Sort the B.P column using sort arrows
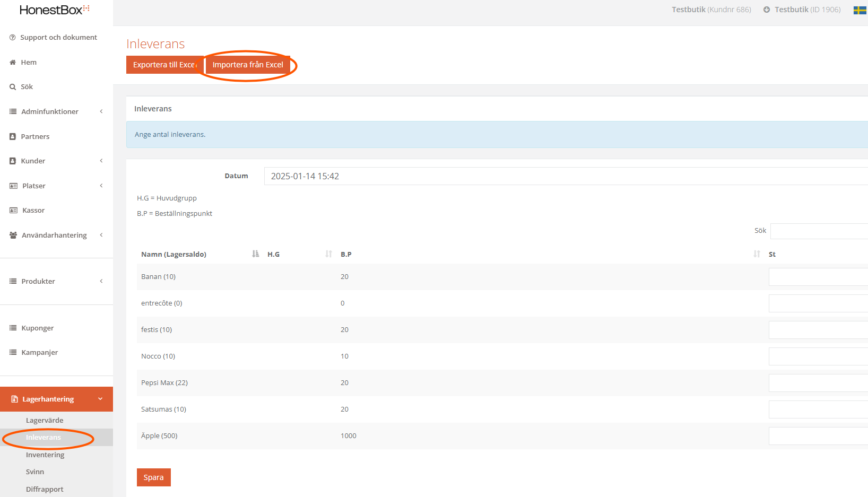 click(x=757, y=254)
